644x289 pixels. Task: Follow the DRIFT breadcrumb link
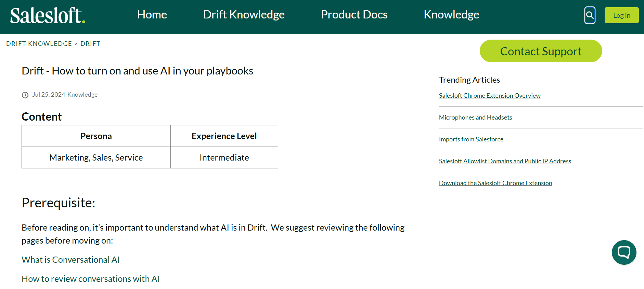click(x=90, y=44)
